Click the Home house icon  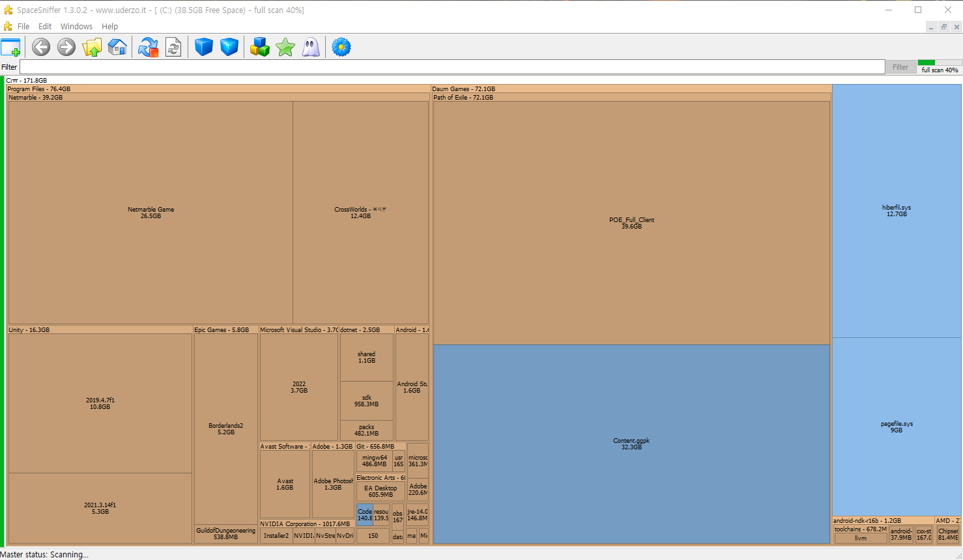point(117,47)
